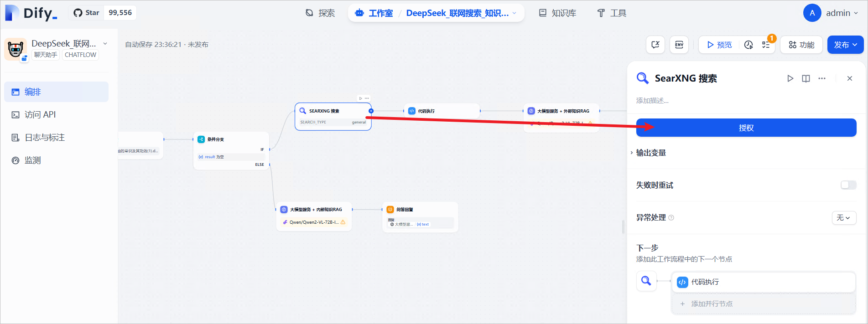868x324 pixels.
Task: Click the 聊天助手 tag
Action: (x=46, y=55)
